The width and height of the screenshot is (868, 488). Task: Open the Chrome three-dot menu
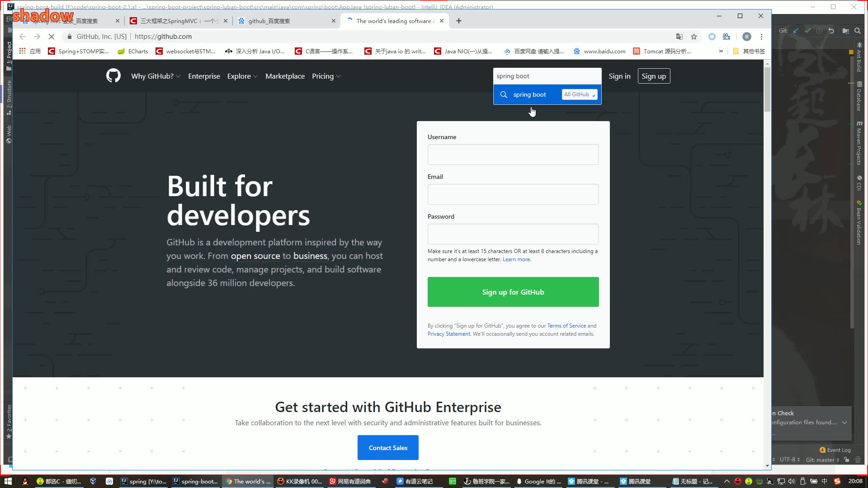point(761,37)
